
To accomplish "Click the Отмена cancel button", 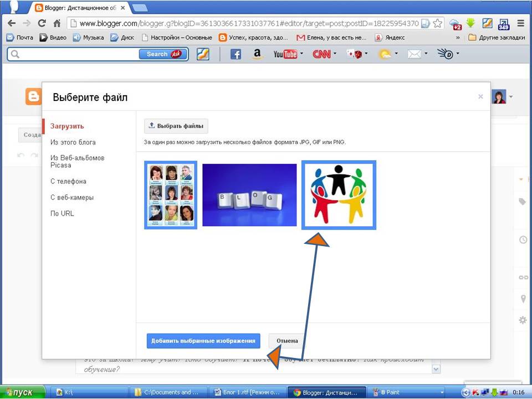I will point(287,341).
